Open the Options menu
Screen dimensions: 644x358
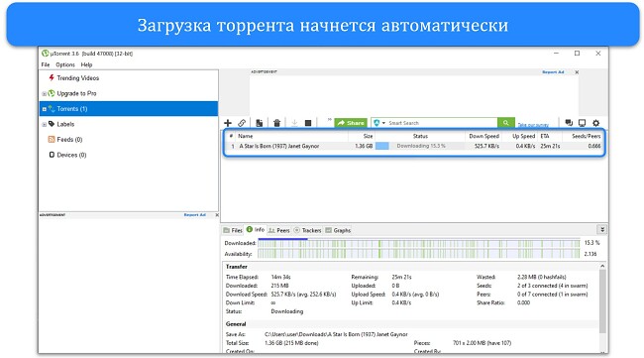click(65, 64)
